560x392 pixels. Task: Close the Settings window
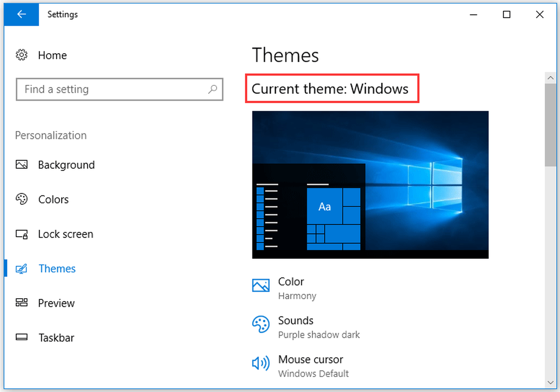point(540,14)
